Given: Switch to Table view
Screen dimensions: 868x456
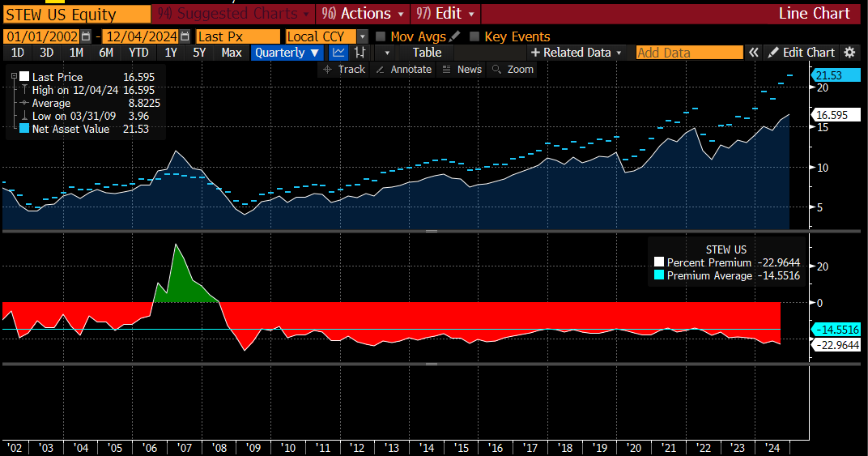Looking at the screenshot, I should tap(427, 53).
